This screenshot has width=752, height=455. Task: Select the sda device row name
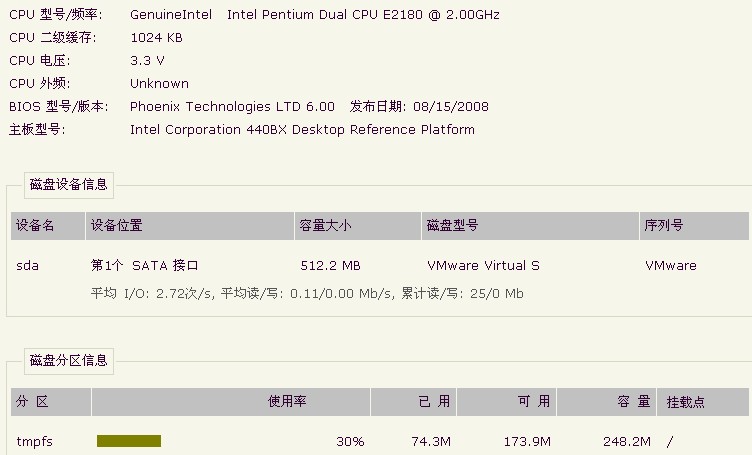(27, 266)
